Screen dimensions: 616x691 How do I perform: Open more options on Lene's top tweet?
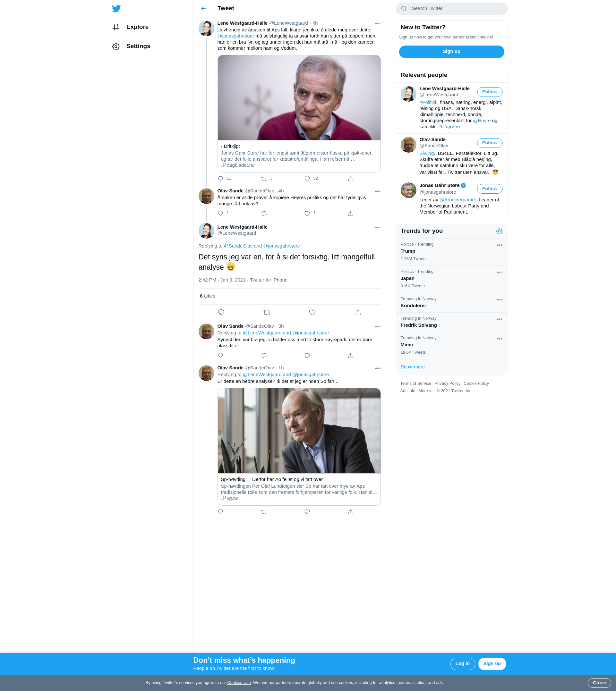[x=377, y=23]
